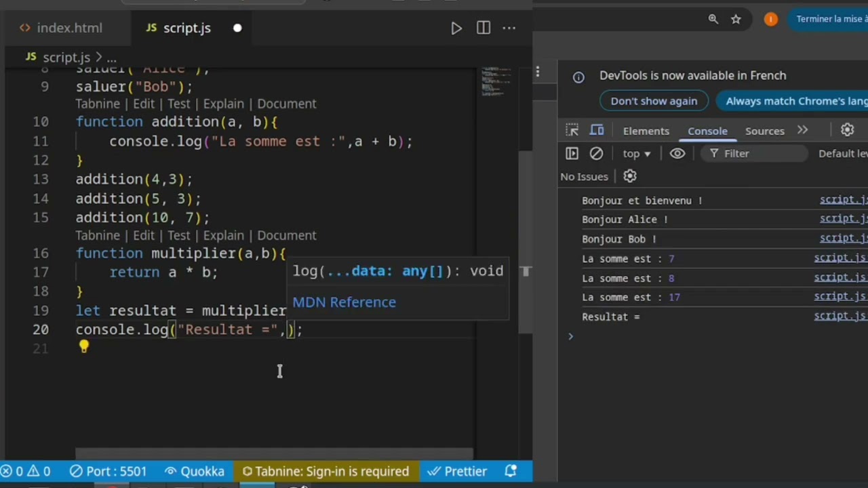Click the editor vertical scrollbar
This screenshot has width=868, height=488.
[526, 241]
